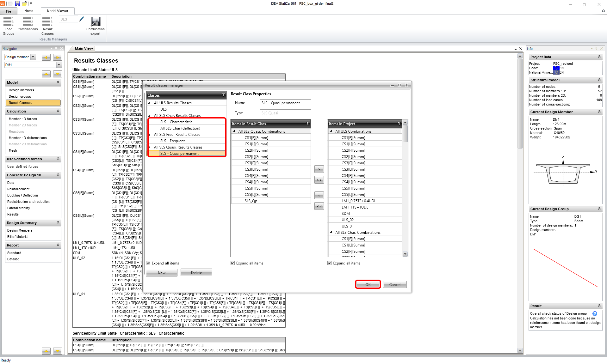
Task: Click the Main View window list dropdown arrow
Action: 516,49
